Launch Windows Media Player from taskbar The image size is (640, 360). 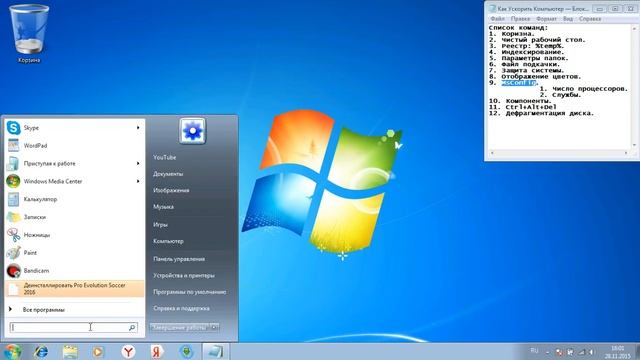[x=98, y=351]
